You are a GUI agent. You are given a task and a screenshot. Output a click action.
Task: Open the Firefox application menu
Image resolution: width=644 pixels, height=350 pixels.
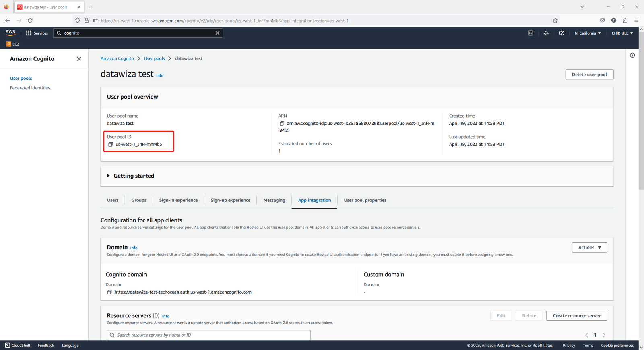(636, 20)
